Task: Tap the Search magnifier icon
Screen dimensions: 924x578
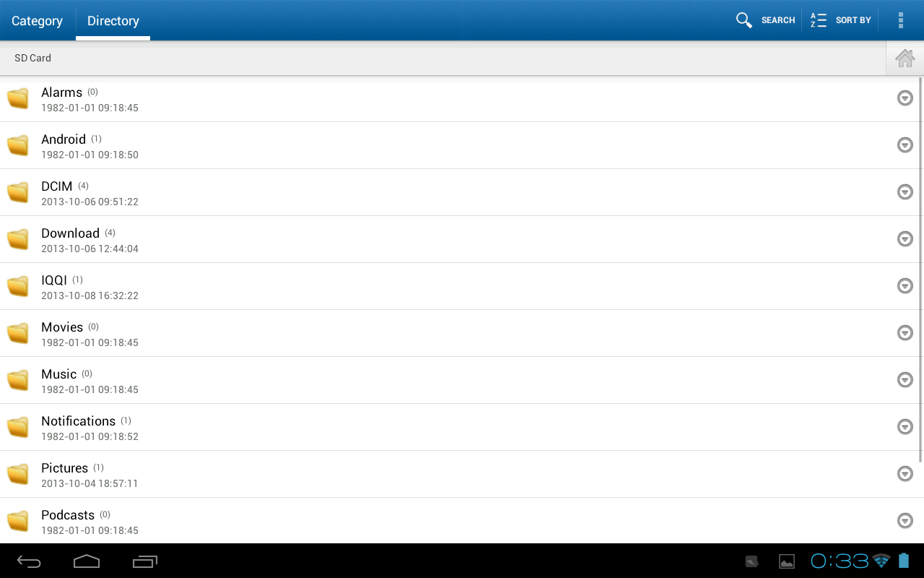Action: (744, 20)
